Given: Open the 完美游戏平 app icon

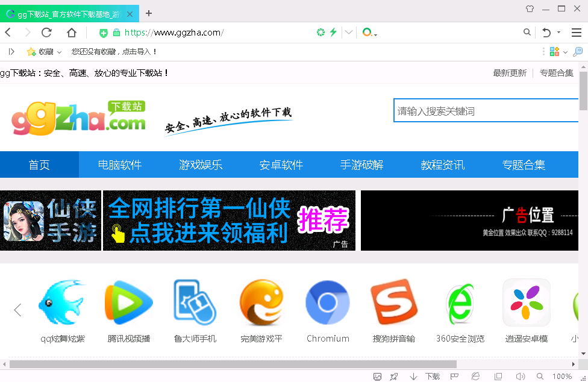Looking at the screenshot, I should pyautogui.click(x=261, y=302).
